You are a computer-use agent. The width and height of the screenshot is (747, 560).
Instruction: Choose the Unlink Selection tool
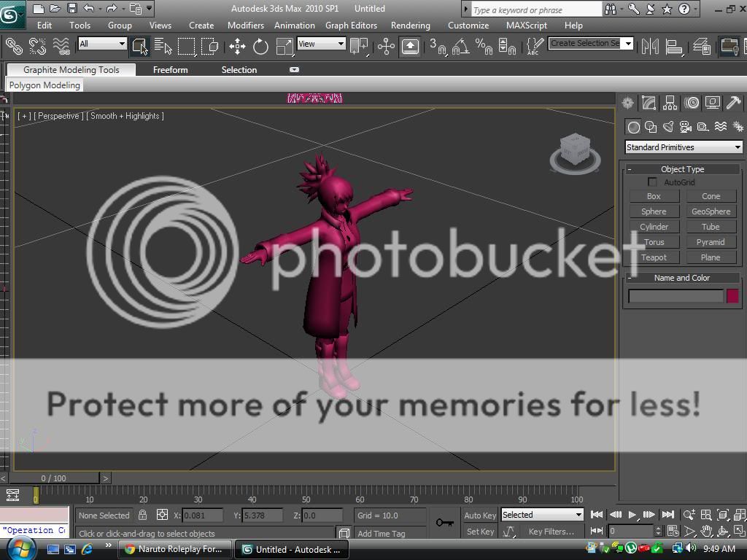(x=37, y=46)
